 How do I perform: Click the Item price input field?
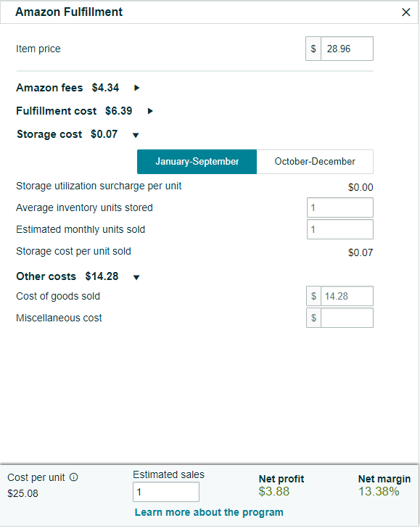[x=347, y=49]
